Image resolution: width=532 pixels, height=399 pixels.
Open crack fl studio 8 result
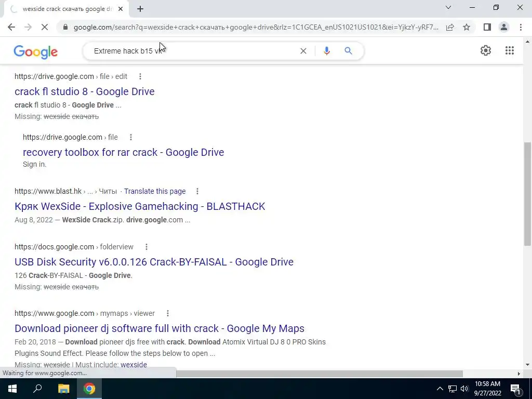(x=85, y=91)
